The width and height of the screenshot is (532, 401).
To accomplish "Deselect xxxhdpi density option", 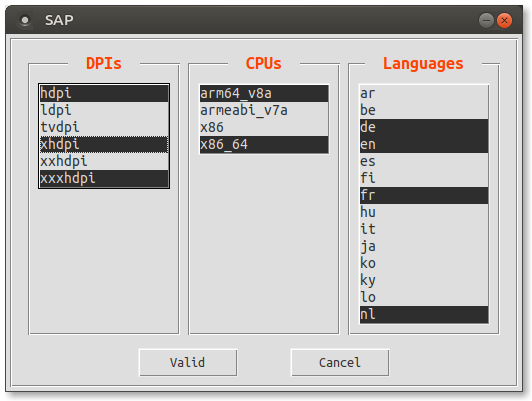I will click(x=104, y=178).
